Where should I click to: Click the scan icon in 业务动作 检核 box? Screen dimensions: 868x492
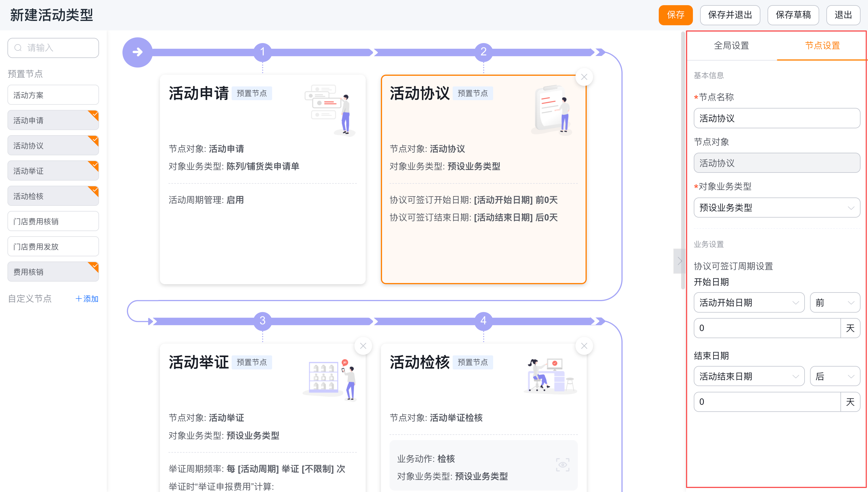click(x=563, y=465)
